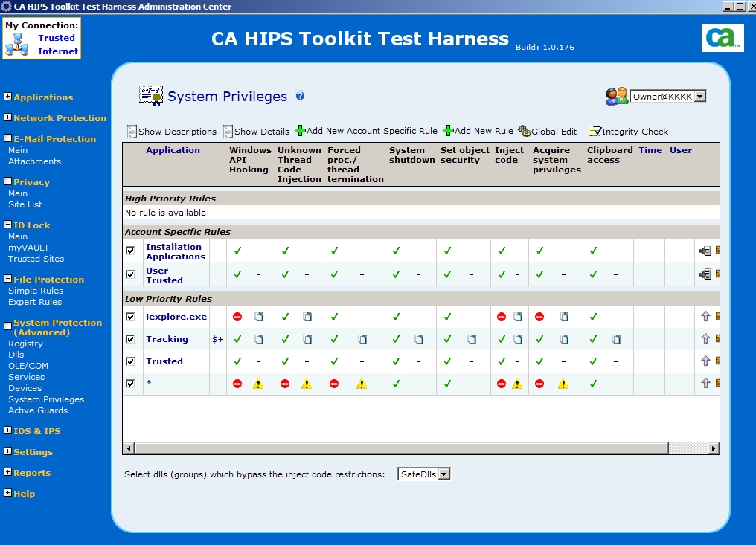This screenshot has width=756, height=545.
Task: Open the OLE/COM sidebar page
Action: pos(28,366)
